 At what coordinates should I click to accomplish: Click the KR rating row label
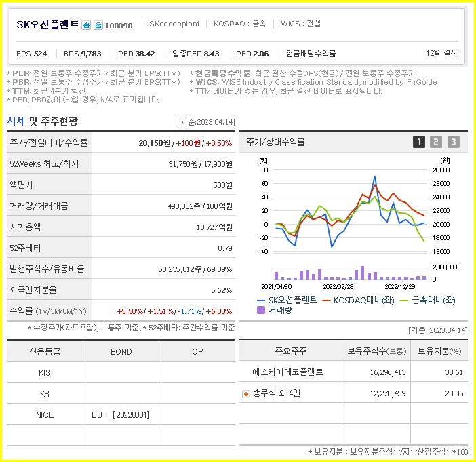click(x=45, y=394)
